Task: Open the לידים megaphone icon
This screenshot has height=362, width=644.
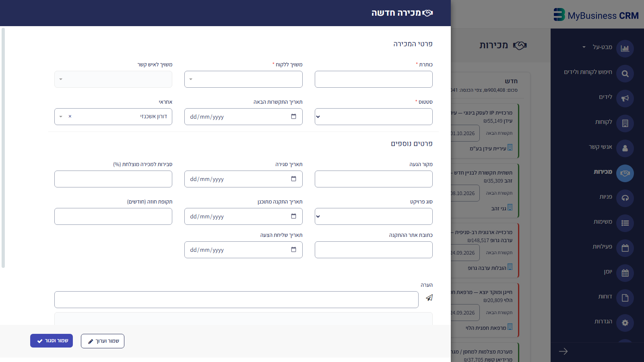Action: coord(625,99)
